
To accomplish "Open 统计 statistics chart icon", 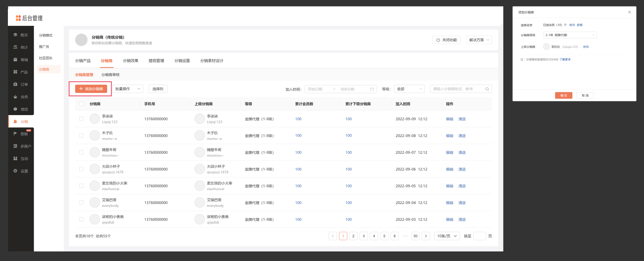I will click(x=15, y=47).
